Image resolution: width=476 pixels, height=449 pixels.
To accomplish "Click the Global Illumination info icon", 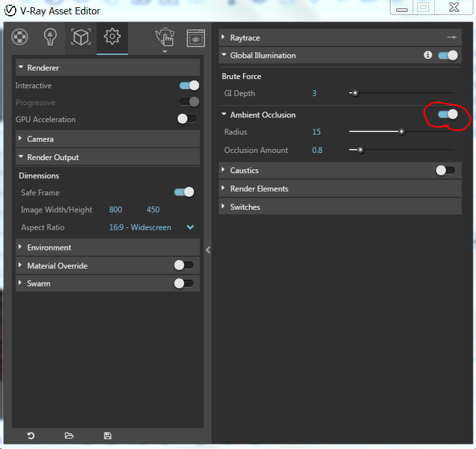I will coord(428,55).
